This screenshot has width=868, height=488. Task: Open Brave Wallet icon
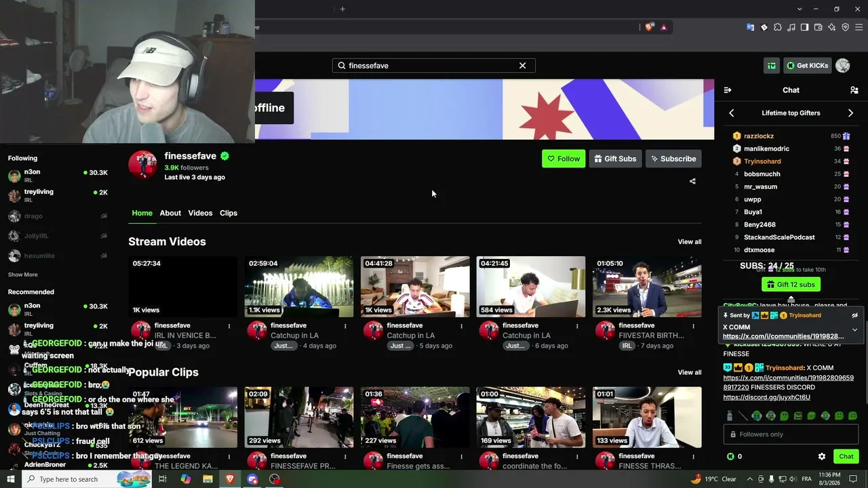[818, 27]
